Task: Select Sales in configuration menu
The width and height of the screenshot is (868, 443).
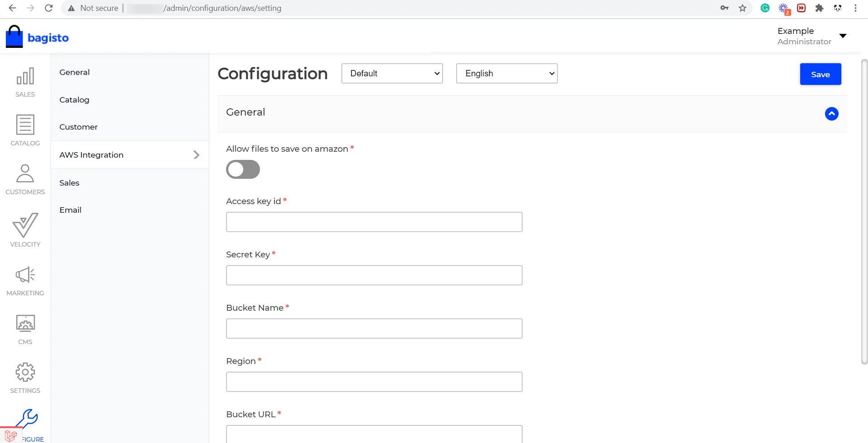Action: coord(69,183)
